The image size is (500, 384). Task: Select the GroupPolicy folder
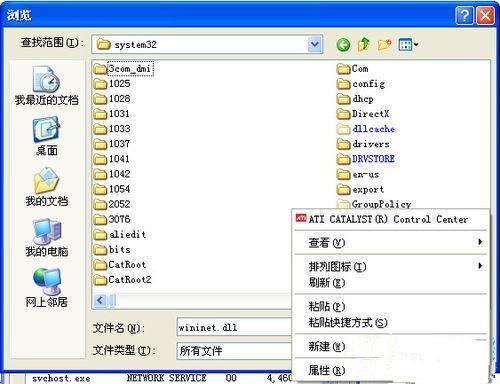coord(374,203)
